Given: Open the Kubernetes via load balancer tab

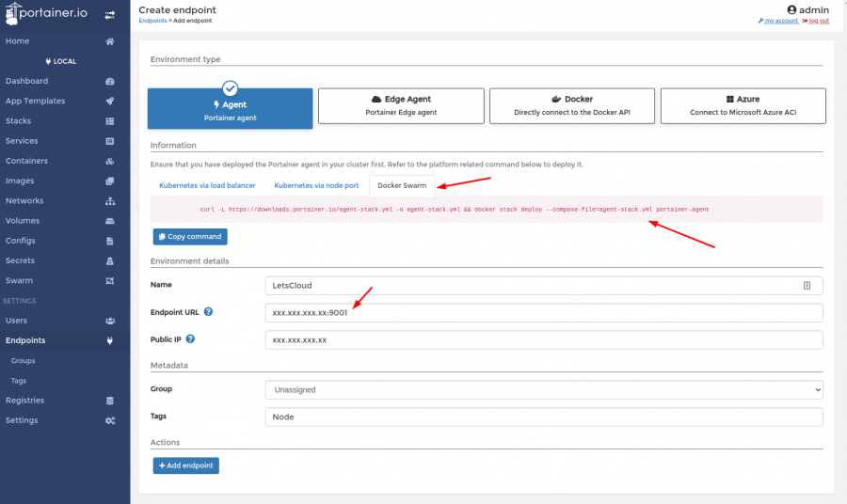Looking at the screenshot, I should tap(207, 185).
